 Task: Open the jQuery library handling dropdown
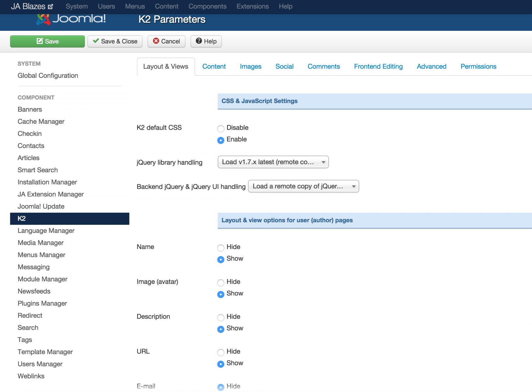(x=273, y=162)
